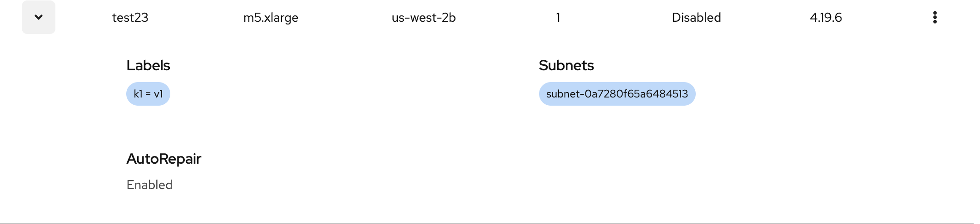This screenshot has height=224, width=980.
Task: Select the k1 = v1 label chip
Action: pyautogui.click(x=148, y=94)
